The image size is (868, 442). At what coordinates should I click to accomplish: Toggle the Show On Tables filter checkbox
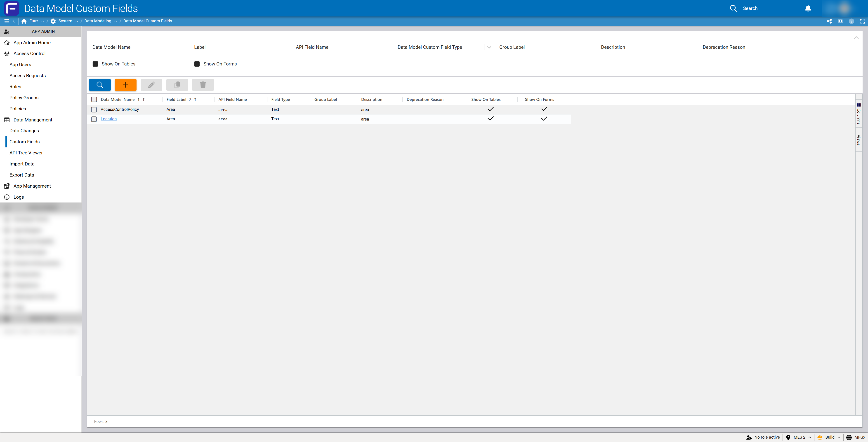click(x=95, y=64)
